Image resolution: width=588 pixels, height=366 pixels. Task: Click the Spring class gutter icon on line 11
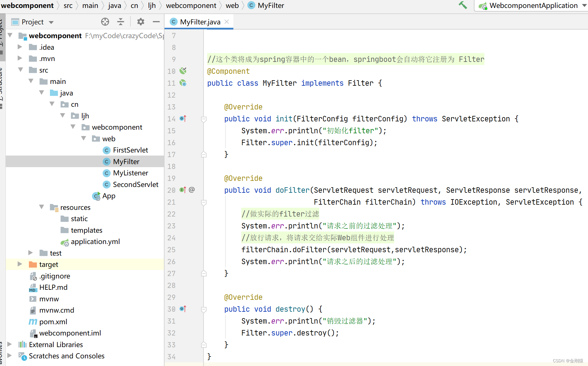(183, 83)
